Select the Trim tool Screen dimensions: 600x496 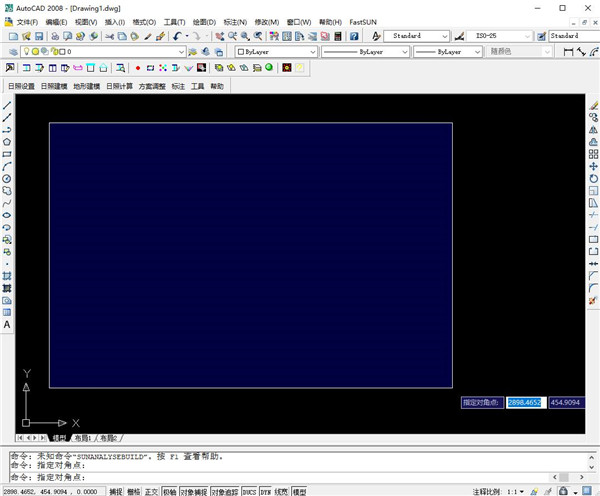[593, 215]
